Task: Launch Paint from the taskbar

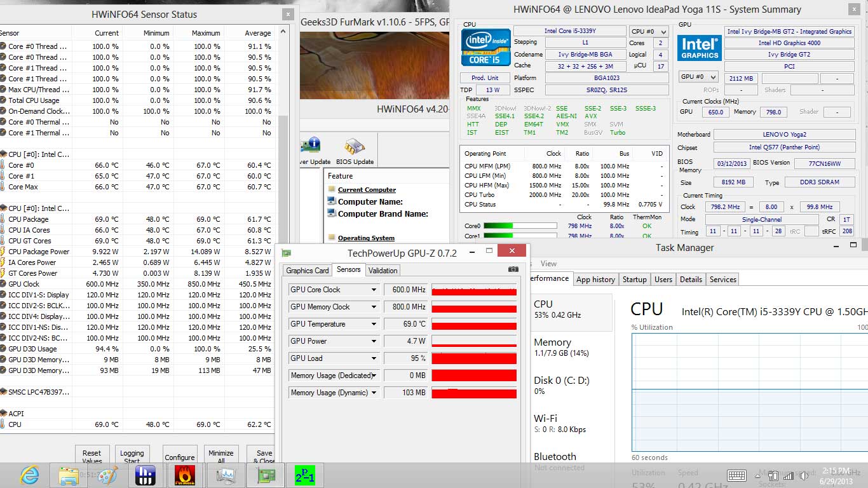Action: point(107,475)
